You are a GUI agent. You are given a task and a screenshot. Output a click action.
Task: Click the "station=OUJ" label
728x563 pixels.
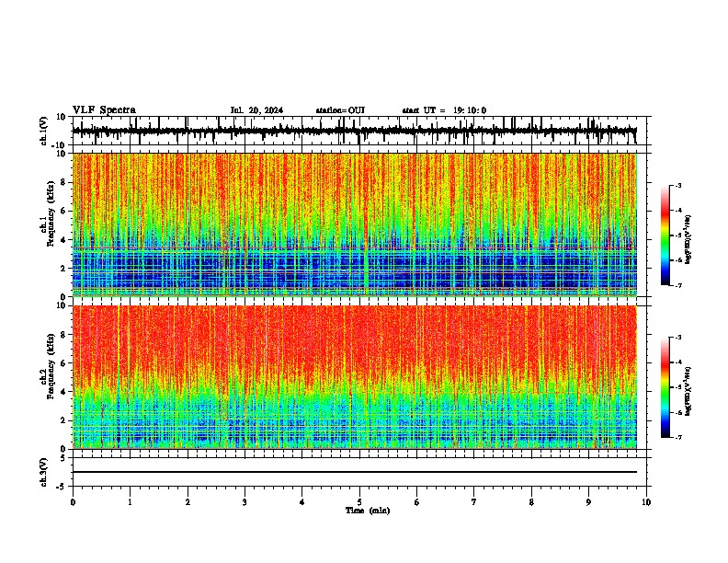340,110
